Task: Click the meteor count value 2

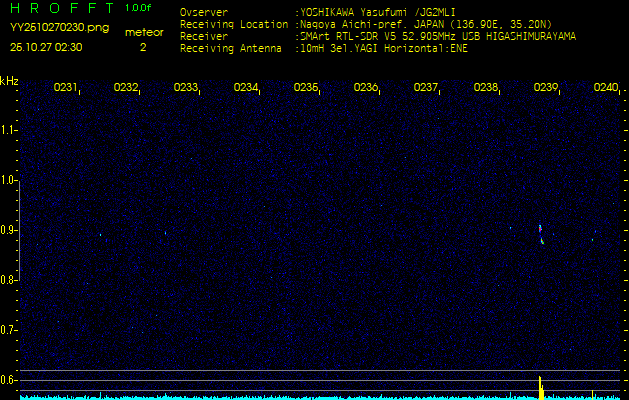Action: click(142, 47)
